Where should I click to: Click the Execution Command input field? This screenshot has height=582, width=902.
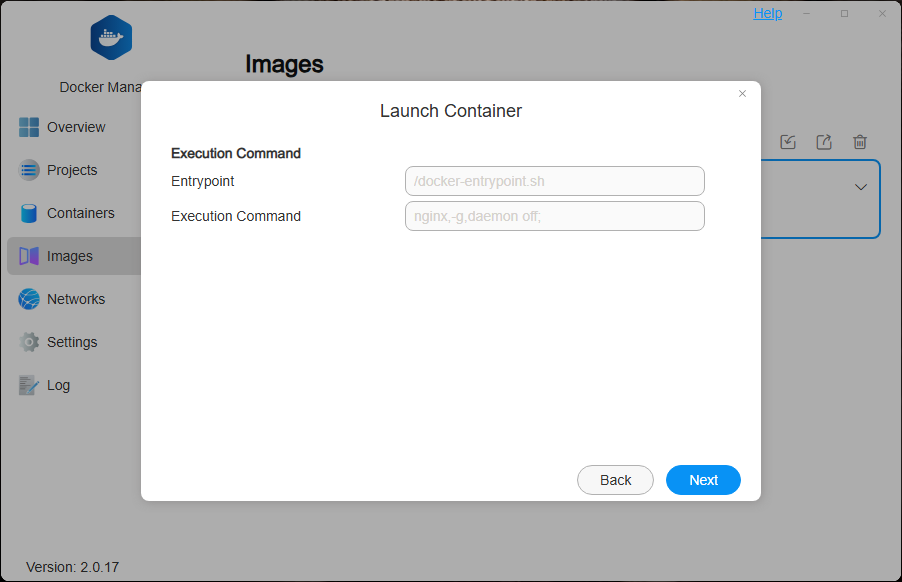click(x=554, y=215)
